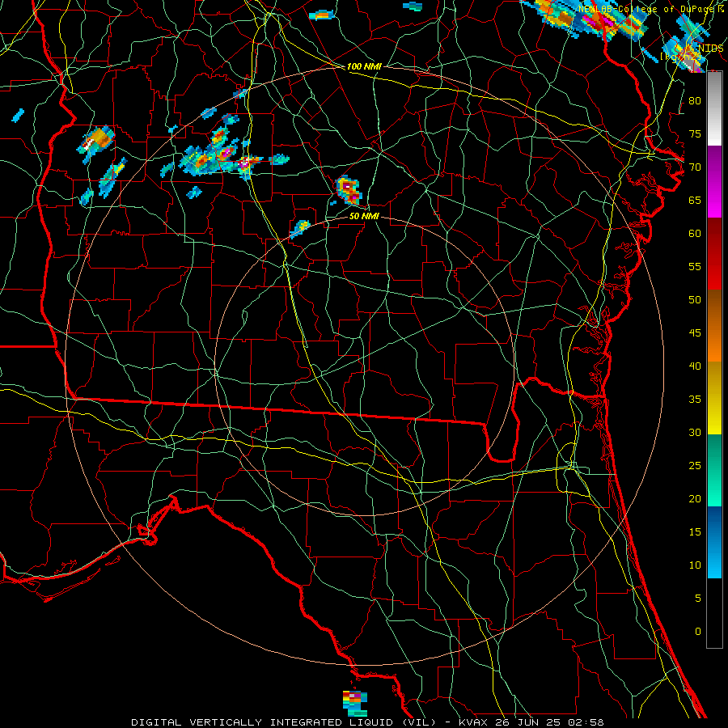Click the 75 value on the color scale
Viewport: 728px width, 728px height.
(x=695, y=133)
